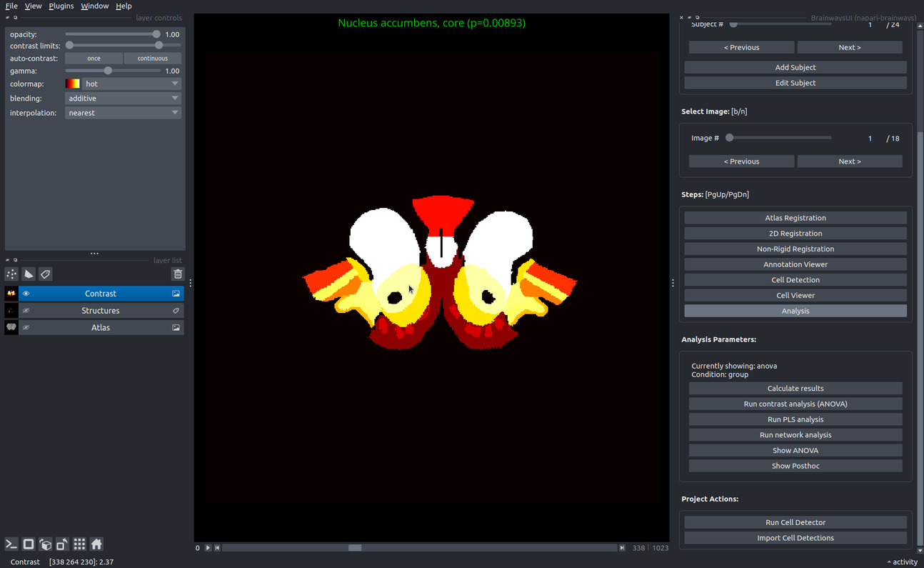Viewport: 924px width, 568px height.
Task: Click Run contrast analysis (ANOVA) button
Action: pos(795,404)
